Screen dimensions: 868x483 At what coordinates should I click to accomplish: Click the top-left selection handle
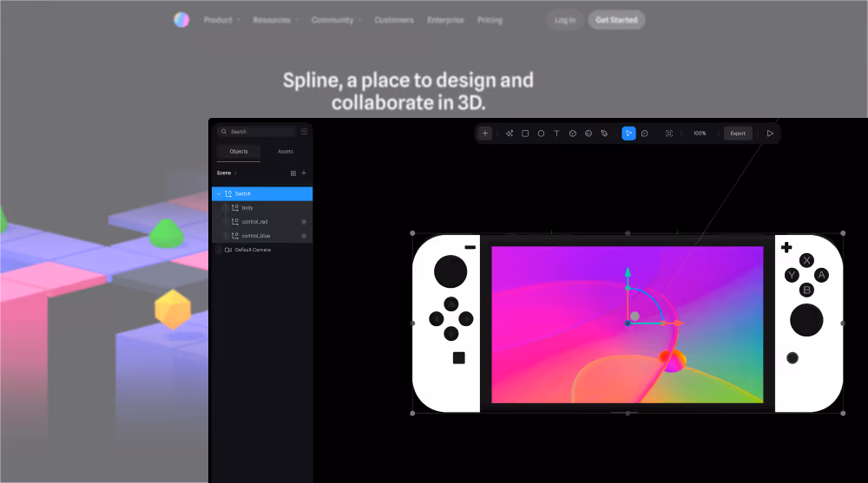pos(412,233)
